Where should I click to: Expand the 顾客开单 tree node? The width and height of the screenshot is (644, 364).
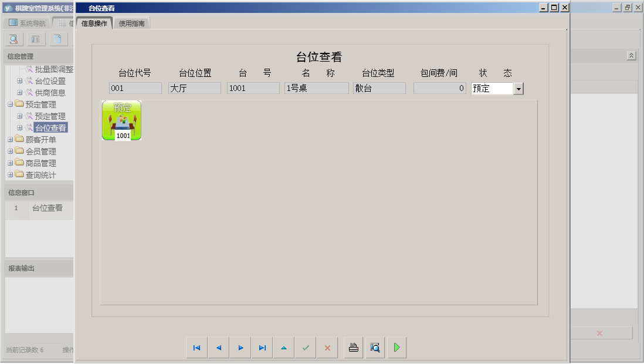tap(9, 139)
